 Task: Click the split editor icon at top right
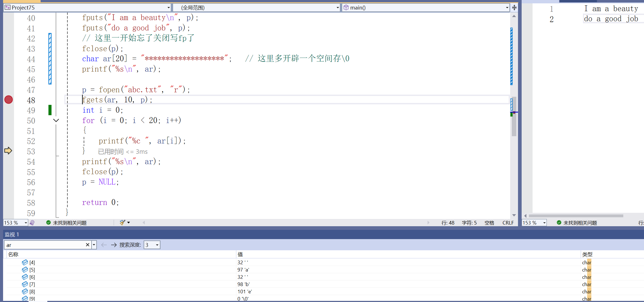(x=514, y=8)
